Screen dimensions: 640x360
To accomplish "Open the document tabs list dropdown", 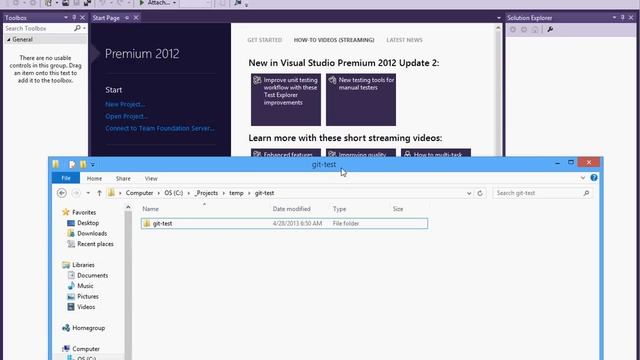I will coord(499,18).
